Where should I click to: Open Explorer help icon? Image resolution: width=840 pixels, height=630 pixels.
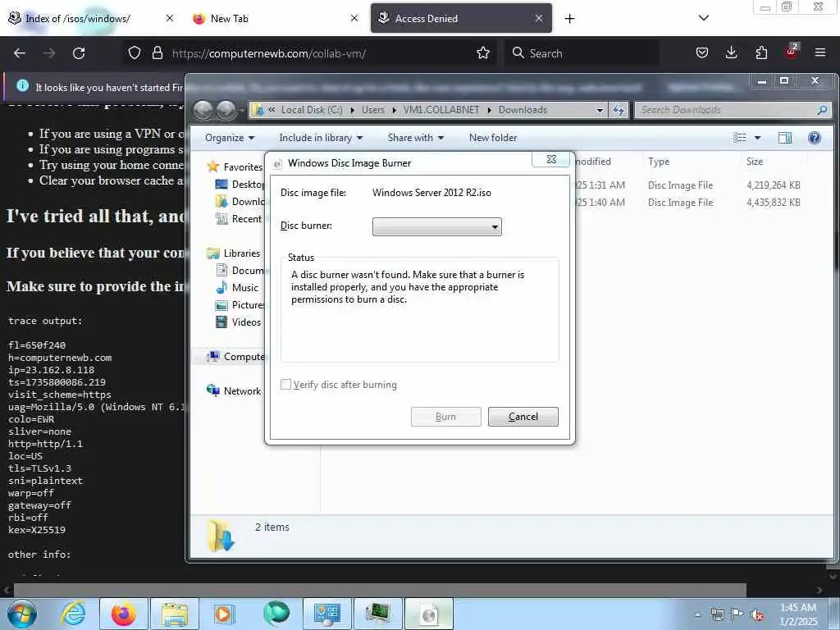click(815, 138)
